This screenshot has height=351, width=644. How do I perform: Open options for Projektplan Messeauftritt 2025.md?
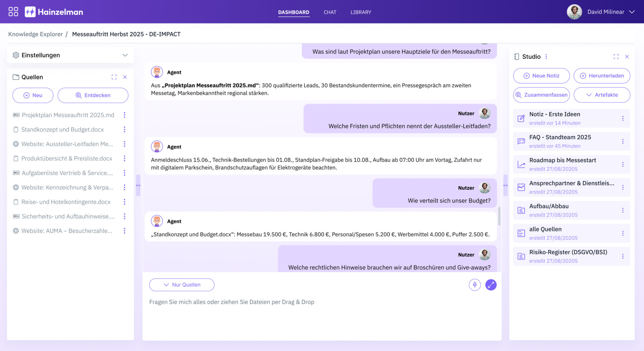pos(124,115)
